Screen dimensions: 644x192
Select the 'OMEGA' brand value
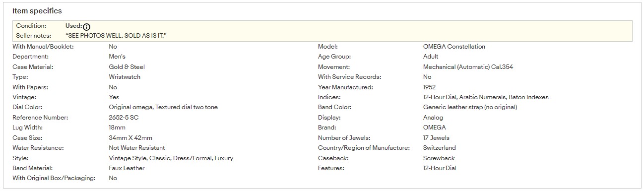coord(435,128)
